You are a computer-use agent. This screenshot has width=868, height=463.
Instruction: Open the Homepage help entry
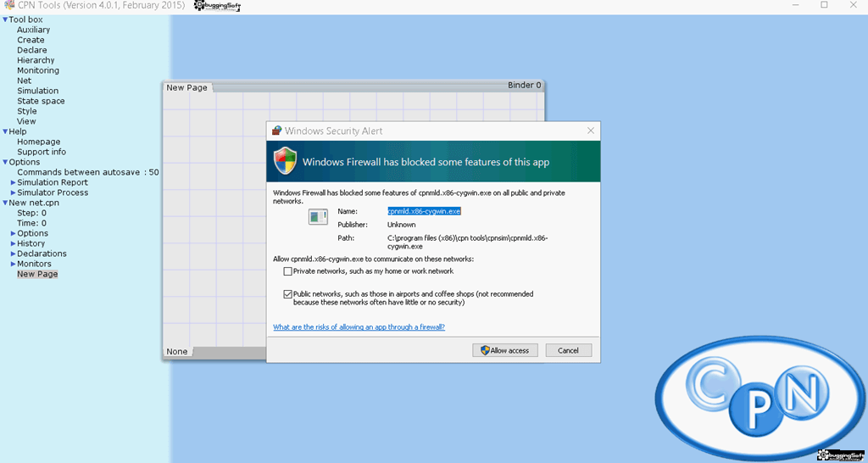[38, 142]
